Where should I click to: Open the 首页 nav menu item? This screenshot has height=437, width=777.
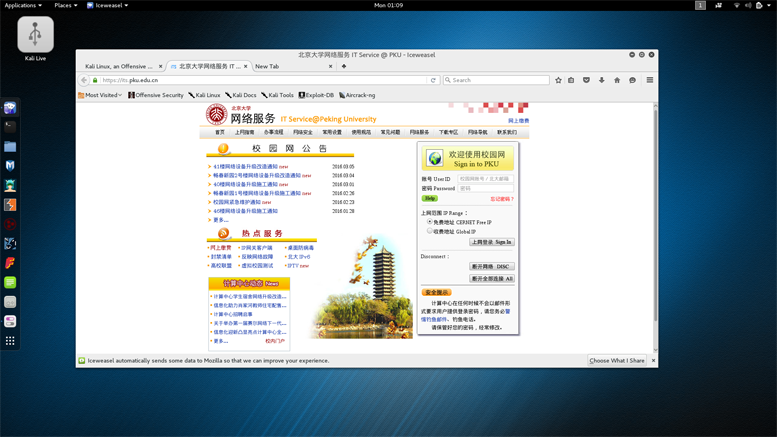point(220,132)
